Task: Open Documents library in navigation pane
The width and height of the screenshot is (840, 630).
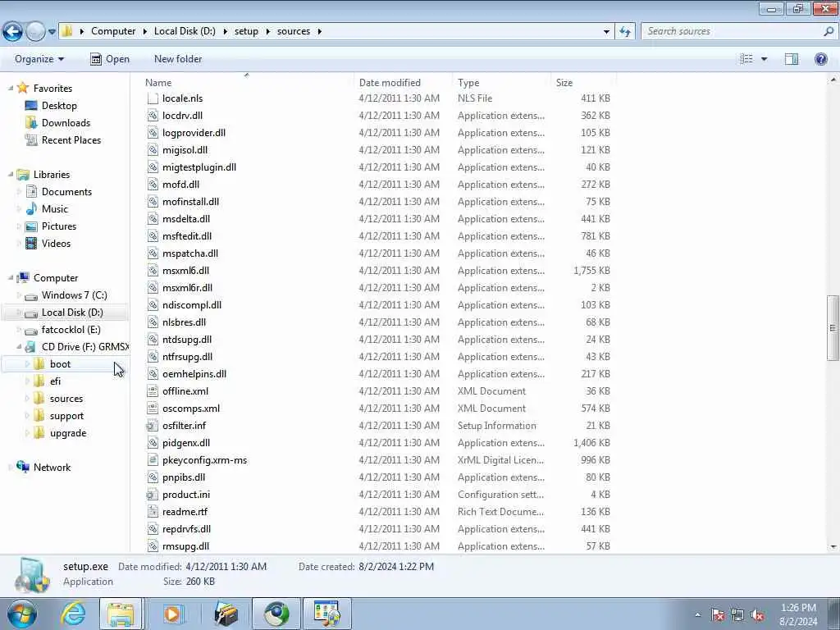Action: (x=66, y=192)
